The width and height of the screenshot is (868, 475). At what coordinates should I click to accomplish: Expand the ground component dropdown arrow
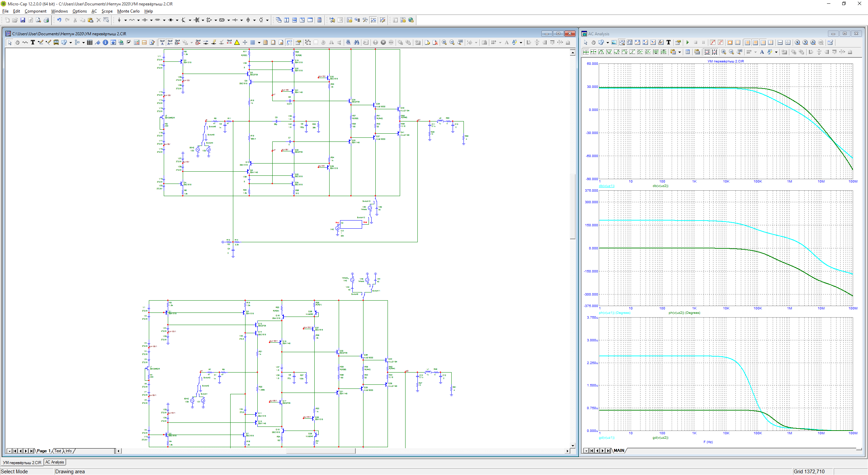125,20
